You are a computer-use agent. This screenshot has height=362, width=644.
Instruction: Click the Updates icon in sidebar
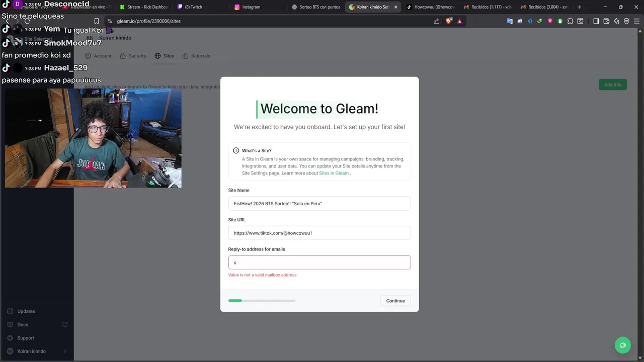click(10, 311)
